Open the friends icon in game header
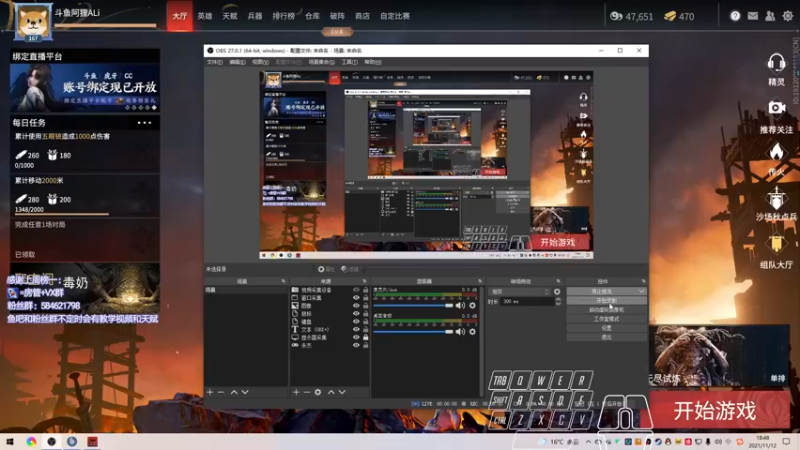This screenshot has height=450, width=800. 770,16
